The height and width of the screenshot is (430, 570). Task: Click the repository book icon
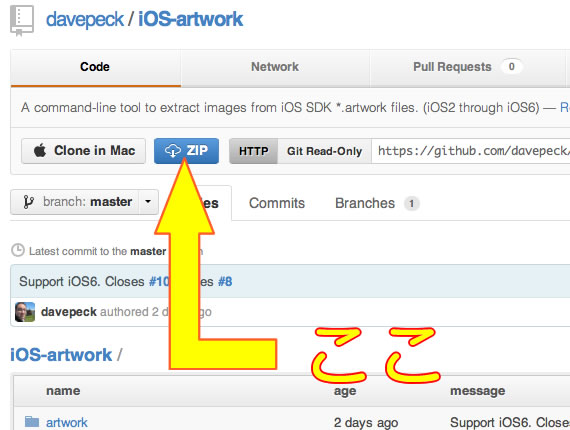[x=22, y=21]
